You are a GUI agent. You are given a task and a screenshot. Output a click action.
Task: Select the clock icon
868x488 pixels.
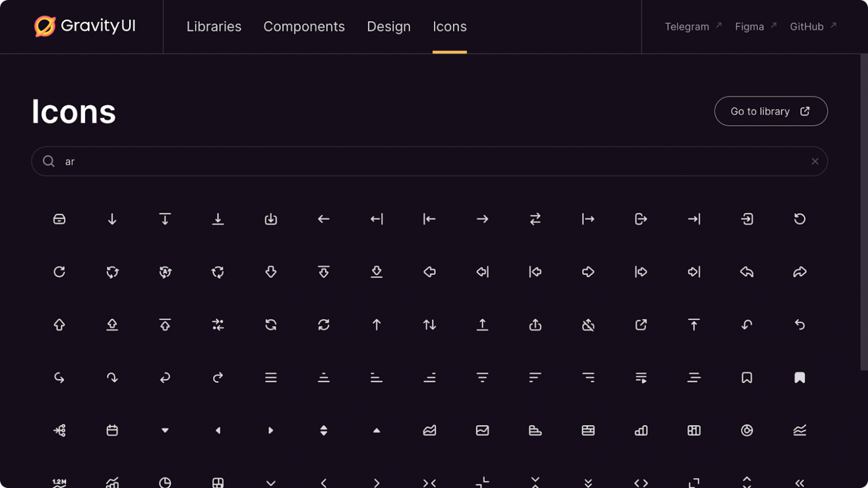pyautogui.click(x=165, y=482)
